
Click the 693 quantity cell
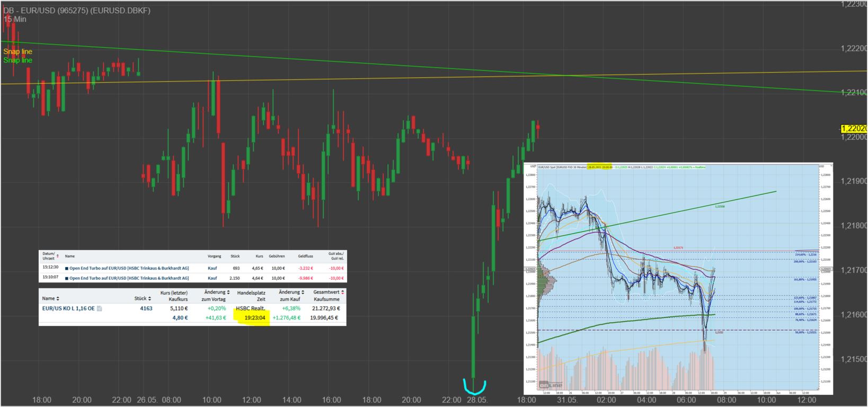click(236, 269)
